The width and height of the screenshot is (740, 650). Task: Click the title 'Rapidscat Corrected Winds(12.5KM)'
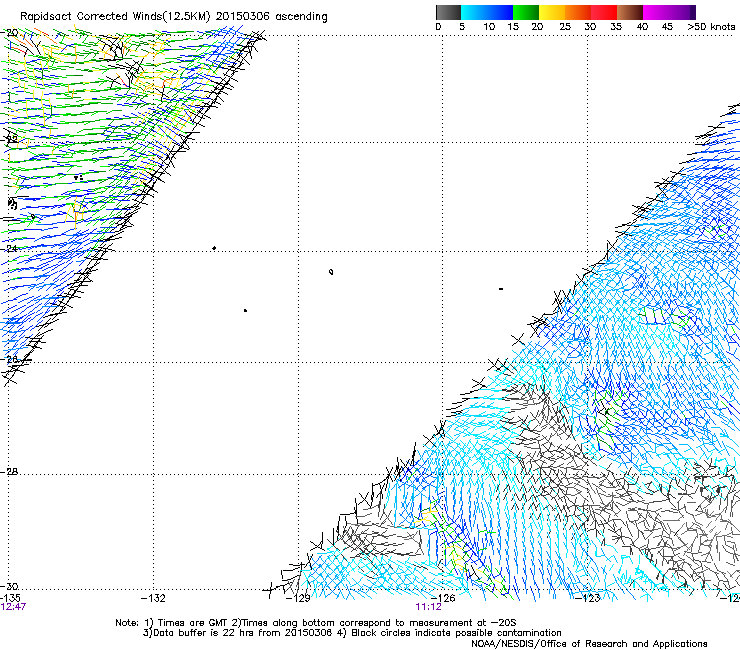click(x=115, y=17)
